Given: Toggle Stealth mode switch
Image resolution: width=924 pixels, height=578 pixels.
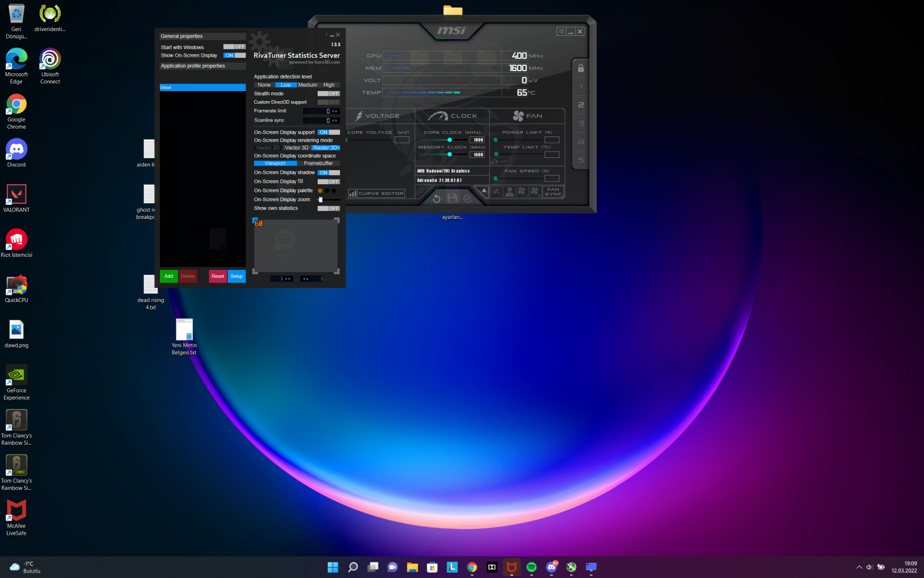Looking at the screenshot, I should [x=328, y=94].
